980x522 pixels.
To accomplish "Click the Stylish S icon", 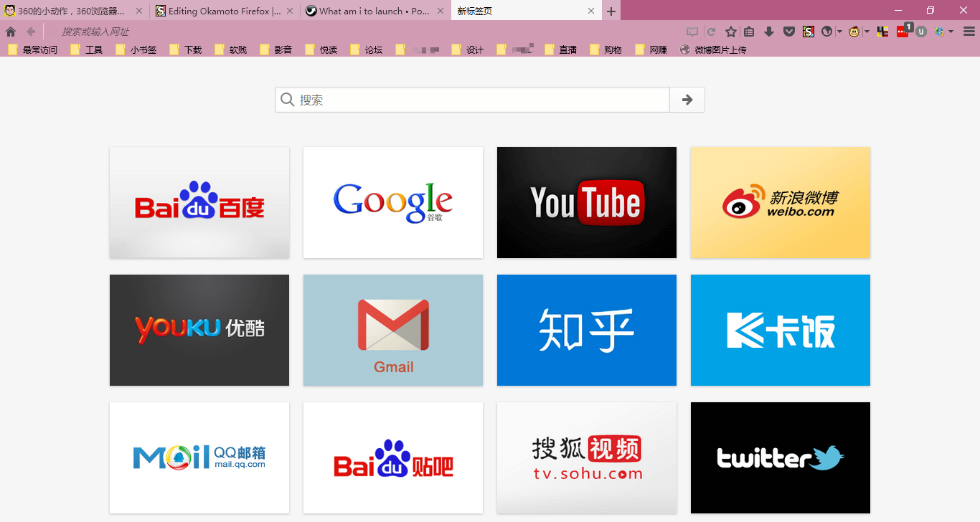I will (x=809, y=32).
